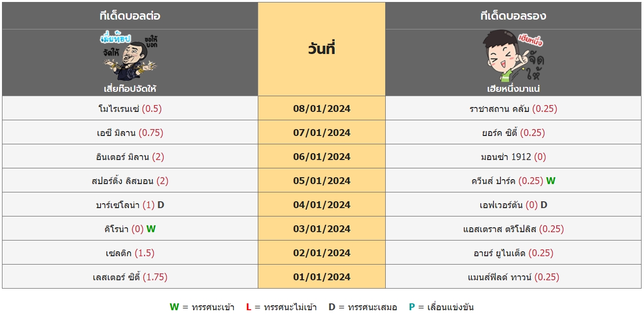
Task: Select the ทีเด็ดบอลต่อ column header
Action: click(130, 16)
